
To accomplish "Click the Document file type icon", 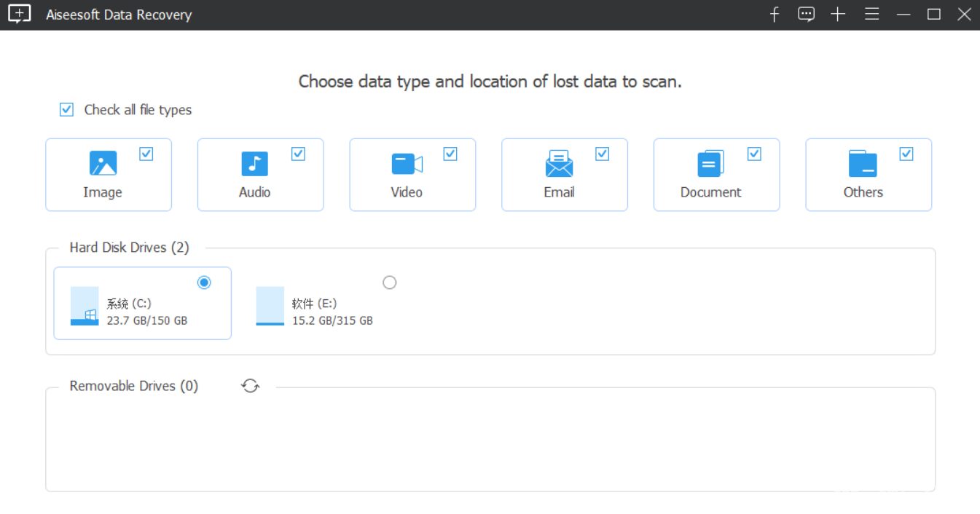I will point(710,164).
